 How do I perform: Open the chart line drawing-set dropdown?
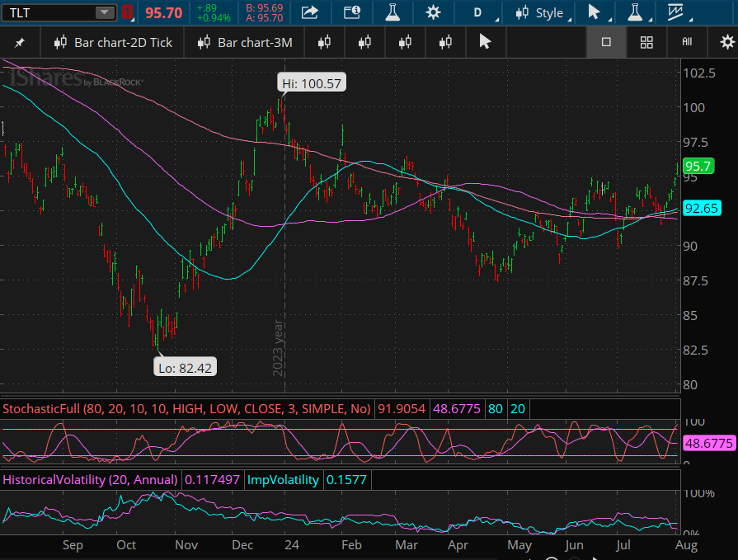tap(676, 12)
